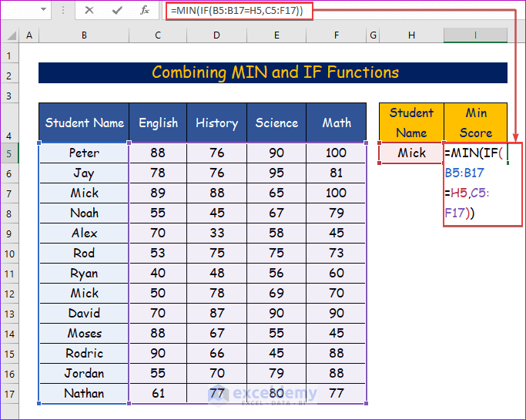Click Mick's row 12 English score 50
This screenshot has width=526, height=420.
pyautogui.click(x=158, y=294)
